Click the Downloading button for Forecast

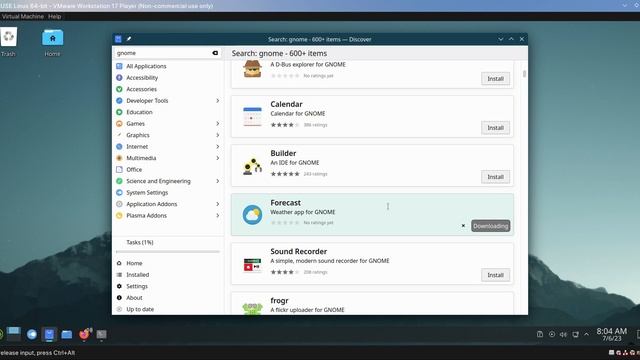coord(491,226)
